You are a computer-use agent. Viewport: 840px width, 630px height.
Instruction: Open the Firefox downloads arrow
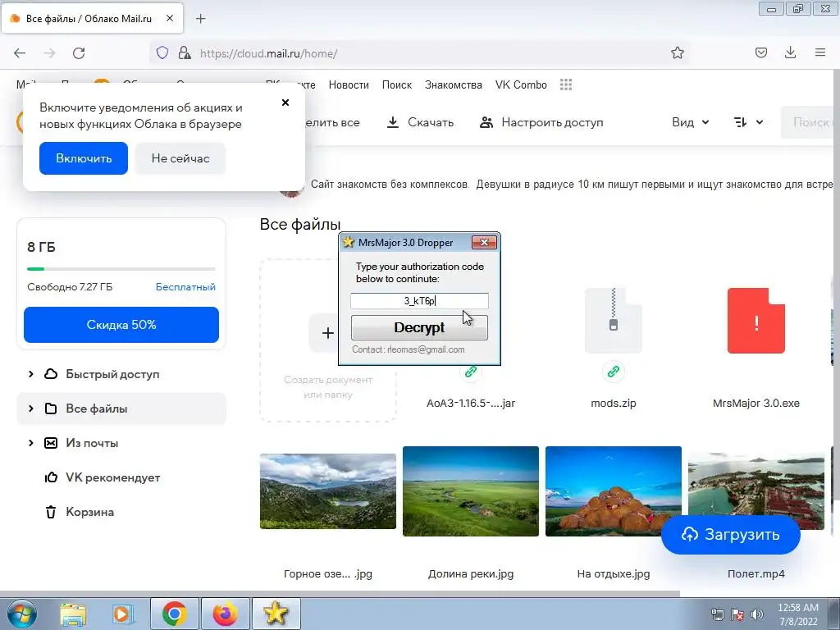pyautogui.click(x=790, y=52)
